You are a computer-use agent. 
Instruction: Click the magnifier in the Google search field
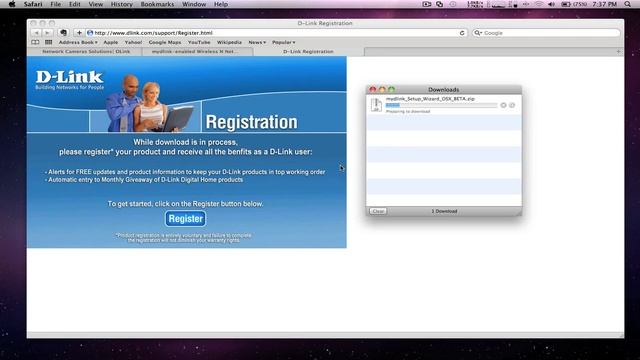(x=478, y=33)
